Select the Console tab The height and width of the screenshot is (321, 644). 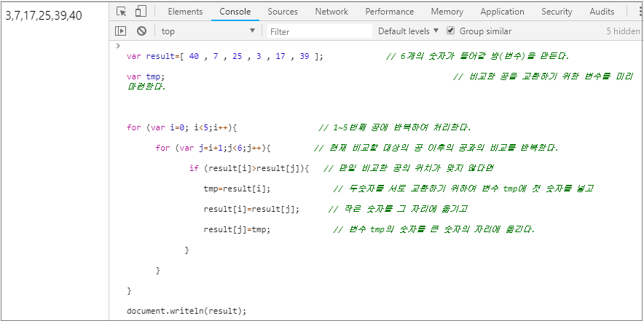[235, 12]
